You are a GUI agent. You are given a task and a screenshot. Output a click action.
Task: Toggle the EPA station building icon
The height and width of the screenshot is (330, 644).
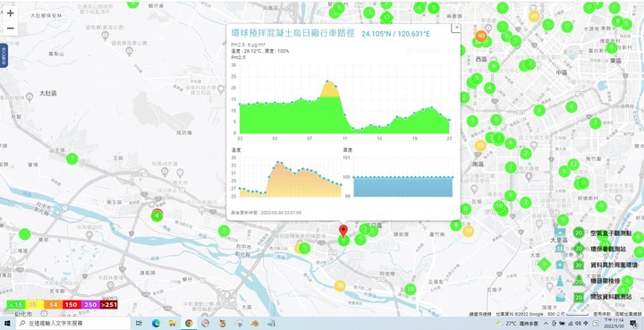click(x=559, y=249)
